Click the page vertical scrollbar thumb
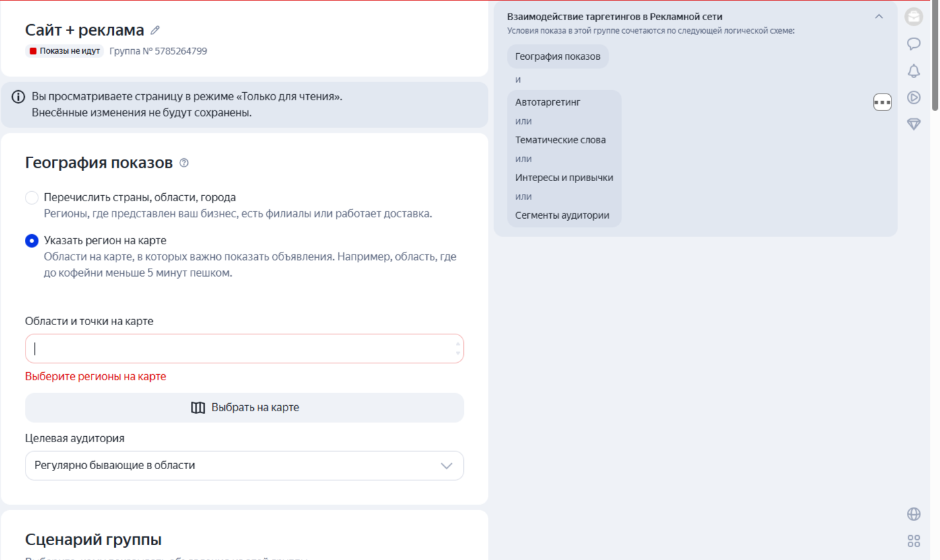This screenshot has height=560, width=940. tap(935, 56)
